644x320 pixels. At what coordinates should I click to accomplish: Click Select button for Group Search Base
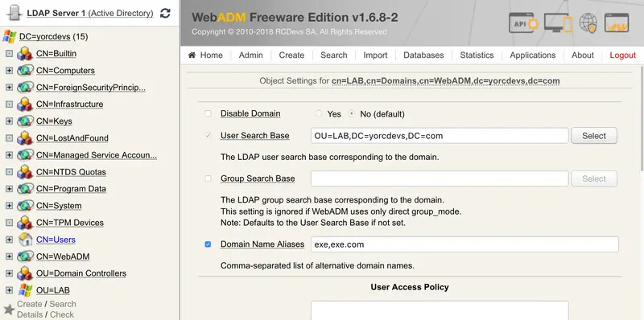(594, 178)
